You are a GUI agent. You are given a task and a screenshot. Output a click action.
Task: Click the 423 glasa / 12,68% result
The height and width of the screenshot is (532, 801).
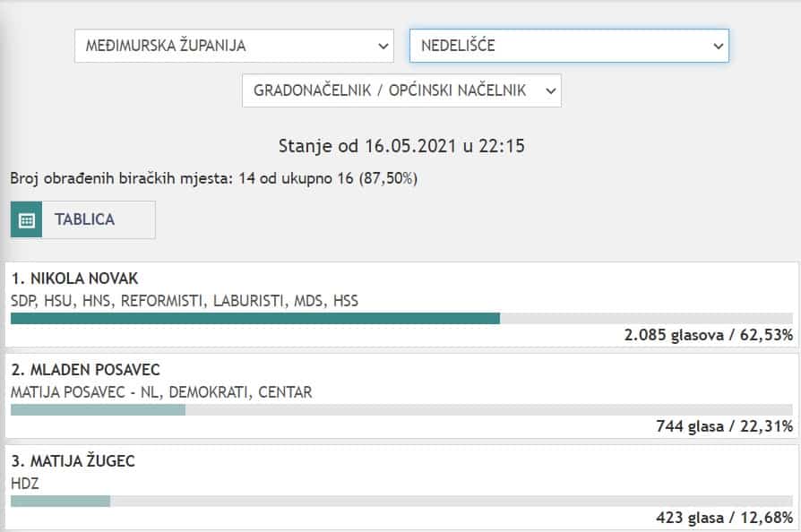[x=724, y=518]
